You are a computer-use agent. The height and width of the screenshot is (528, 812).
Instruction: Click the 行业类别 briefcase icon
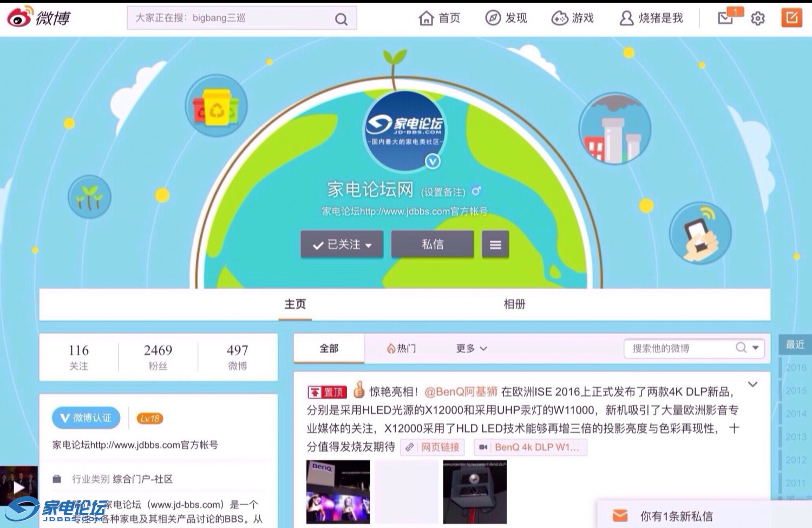[x=57, y=479]
